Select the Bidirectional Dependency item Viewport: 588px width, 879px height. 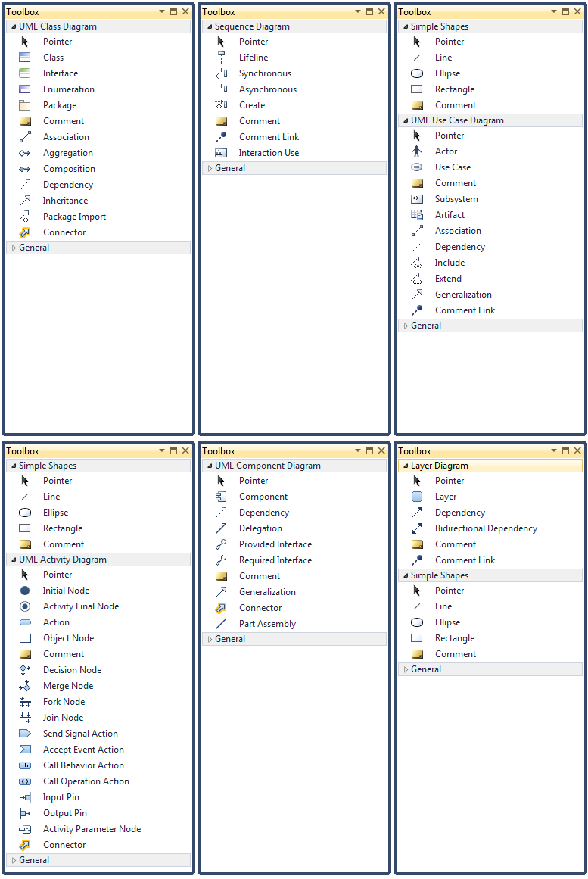tap(486, 528)
